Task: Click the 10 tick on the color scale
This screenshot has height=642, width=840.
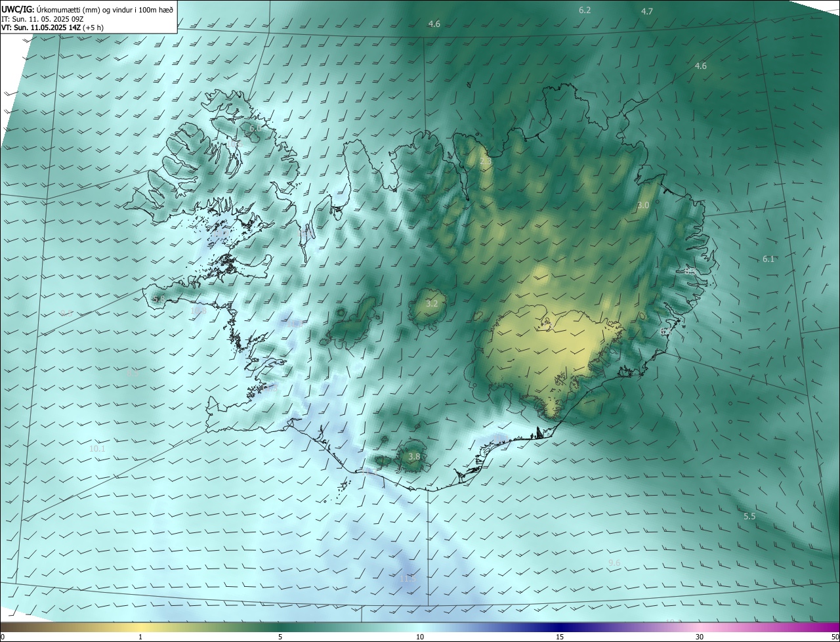Action: point(420,637)
